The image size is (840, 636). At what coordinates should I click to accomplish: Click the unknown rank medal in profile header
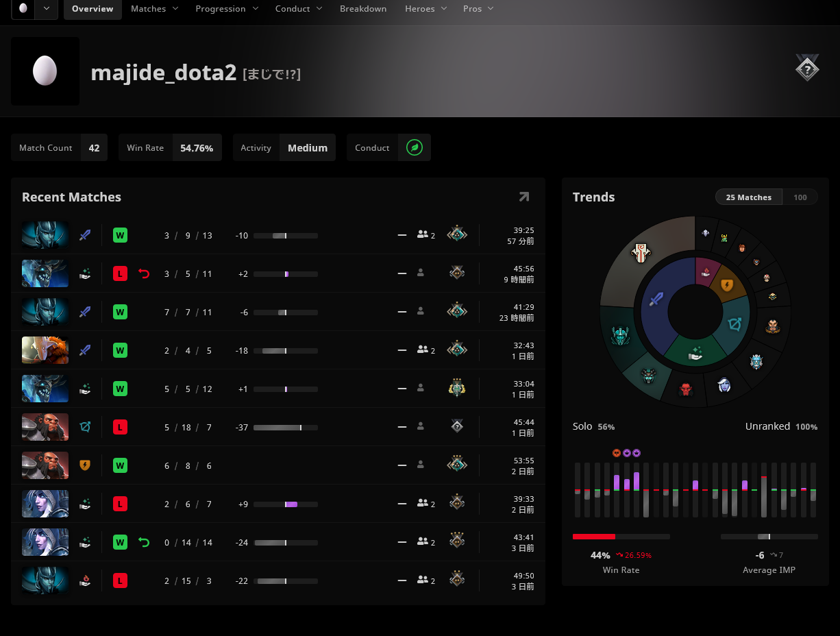pyautogui.click(x=807, y=68)
